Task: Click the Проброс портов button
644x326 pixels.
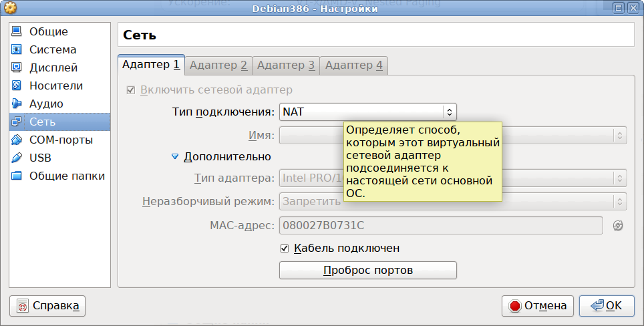Action: 367,271
